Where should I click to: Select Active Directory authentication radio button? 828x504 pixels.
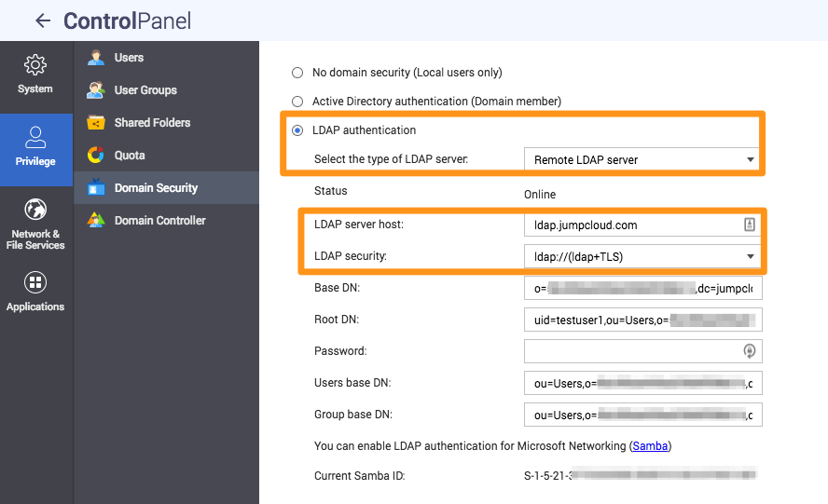tap(297, 101)
